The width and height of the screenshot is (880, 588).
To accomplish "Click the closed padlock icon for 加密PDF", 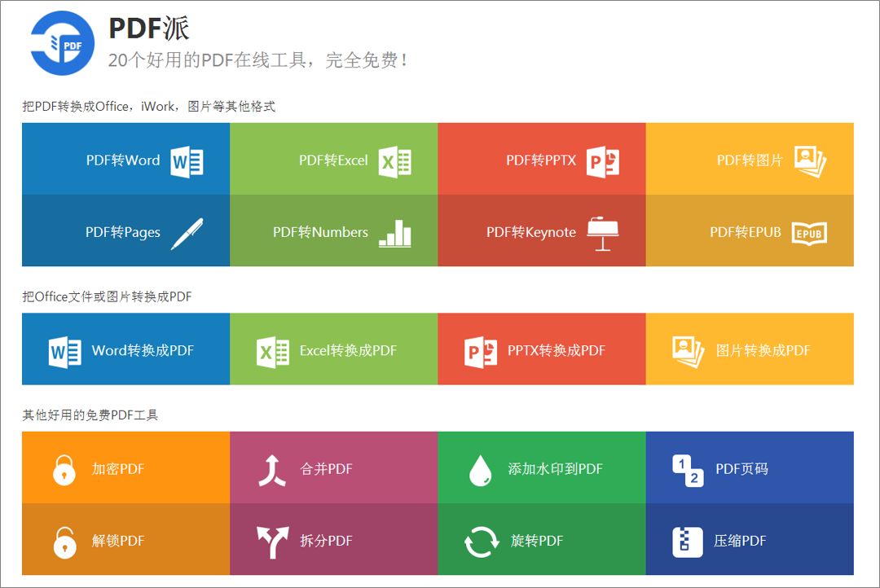I will (64, 470).
